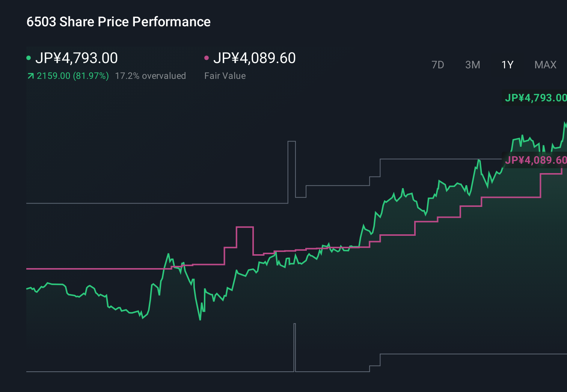The image size is (567, 392).
Task: Toggle the Fair Value series via its legend entry
Action: [x=254, y=57]
